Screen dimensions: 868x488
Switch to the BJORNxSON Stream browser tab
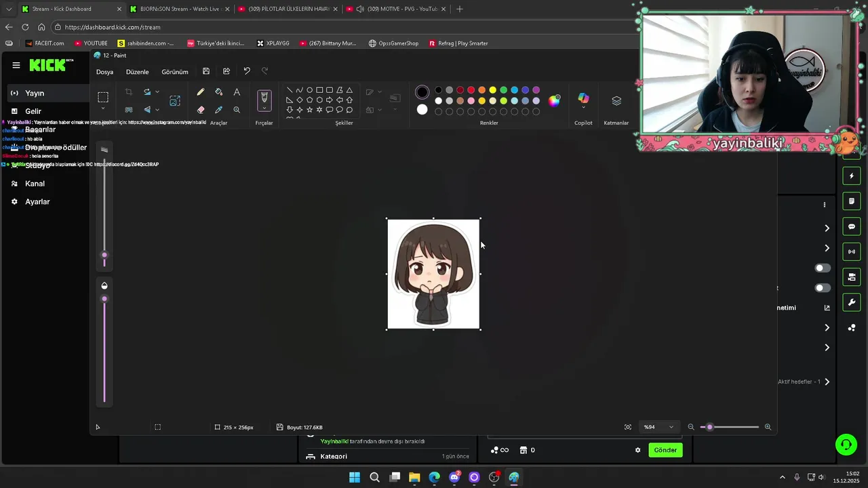coord(180,9)
